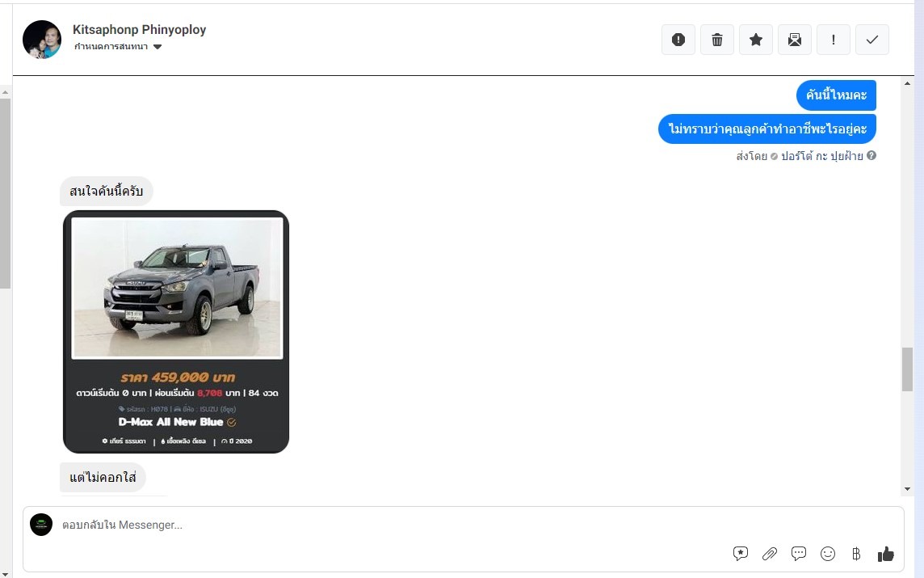Star this conversation as follow-up
The height and width of the screenshot is (578, 924).
click(x=756, y=40)
